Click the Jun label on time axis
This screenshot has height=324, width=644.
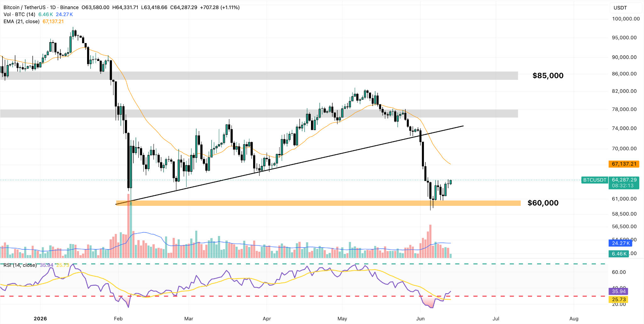point(420,319)
